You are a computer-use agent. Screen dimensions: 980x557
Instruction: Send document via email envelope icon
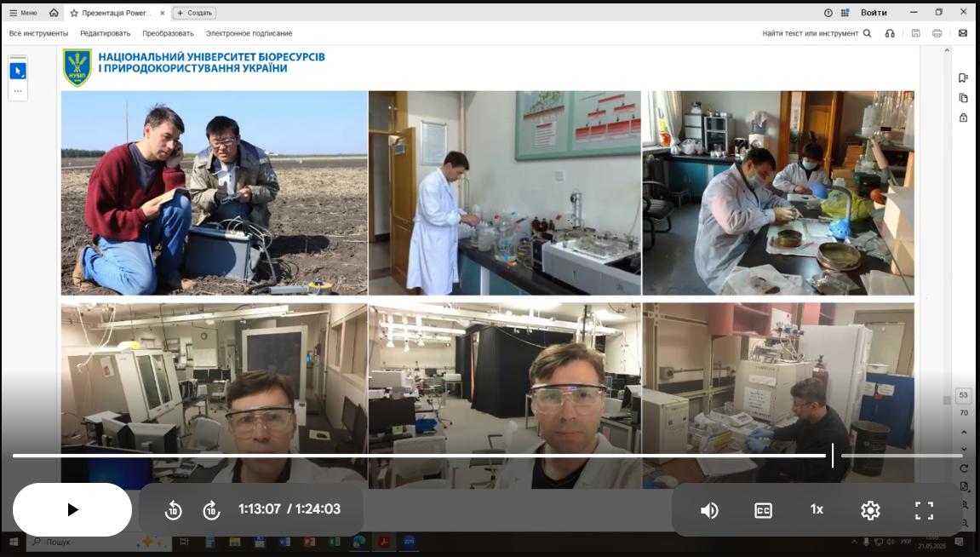point(962,33)
